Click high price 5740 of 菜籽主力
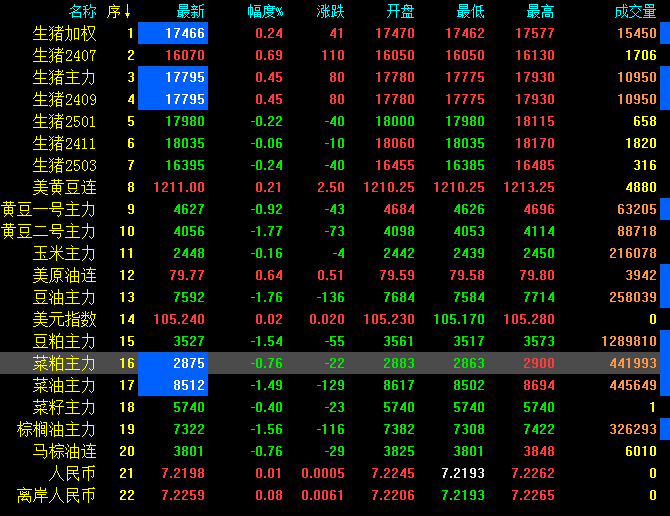The height and width of the screenshot is (516, 670). (539, 407)
